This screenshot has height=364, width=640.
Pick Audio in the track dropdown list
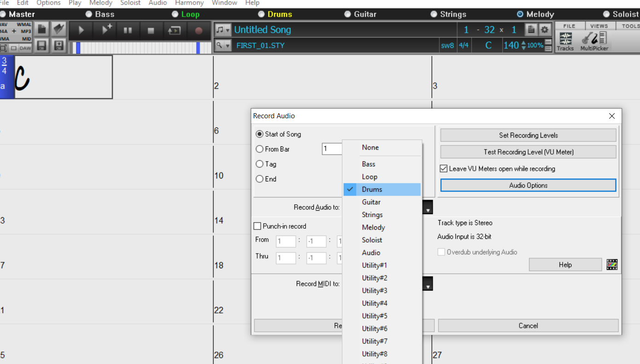(x=382, y=253)
